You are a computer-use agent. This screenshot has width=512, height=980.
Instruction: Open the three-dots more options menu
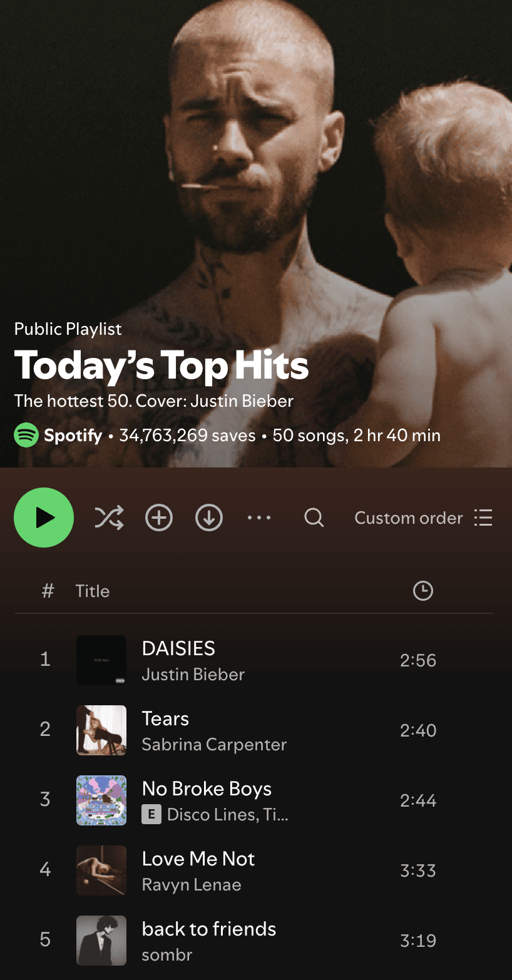point(259,518)
